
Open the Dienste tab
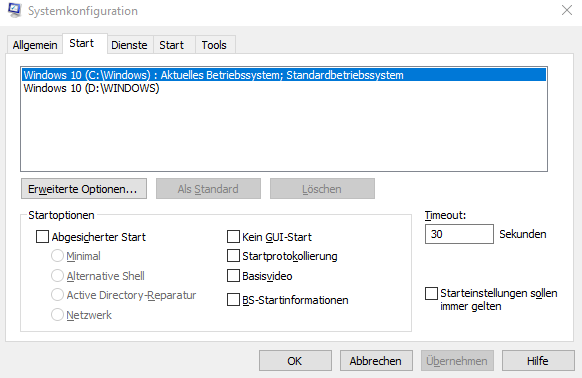[129, 45]
